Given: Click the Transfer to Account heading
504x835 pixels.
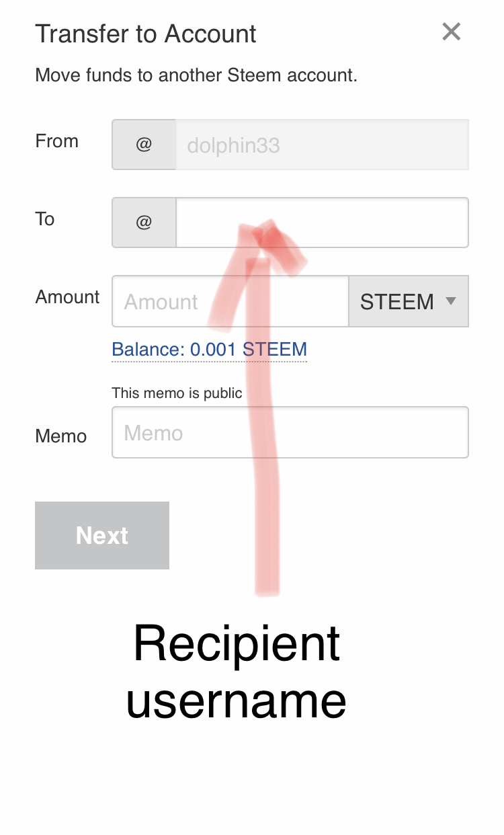Looking at the screenshot, I should pos(146,34).
